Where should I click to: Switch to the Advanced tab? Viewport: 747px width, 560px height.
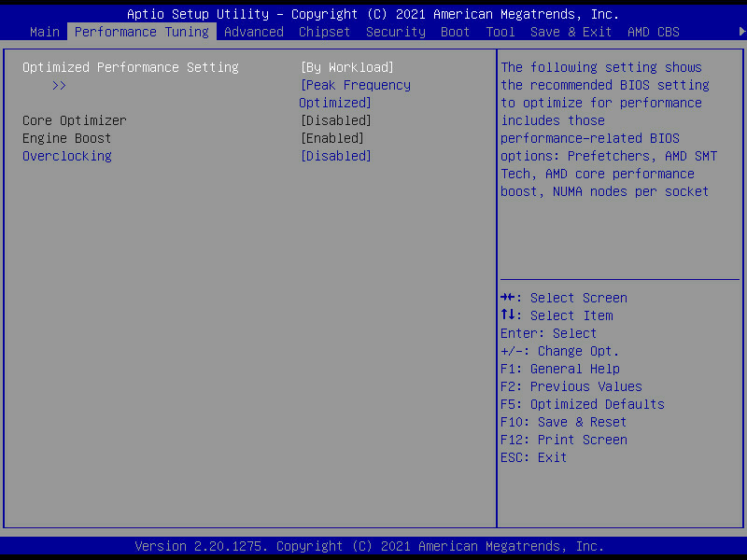[253, 32]
